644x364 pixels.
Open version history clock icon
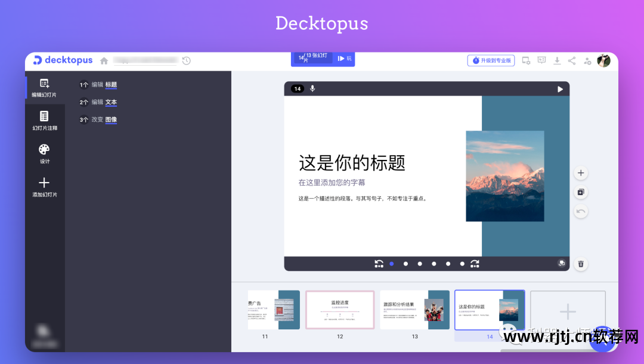[187, 61]
